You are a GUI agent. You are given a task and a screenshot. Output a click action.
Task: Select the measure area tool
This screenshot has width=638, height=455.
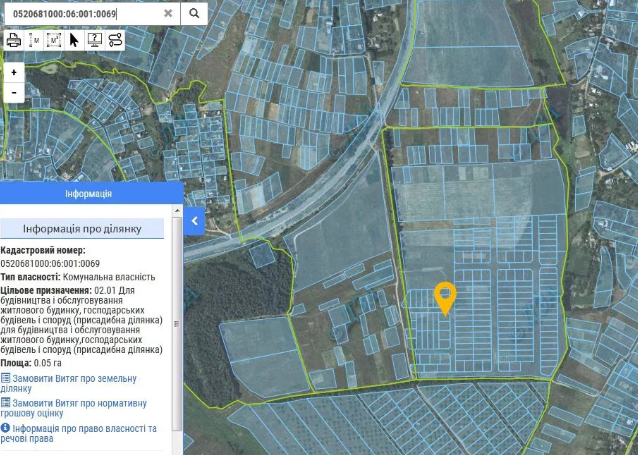pos(54,40)
